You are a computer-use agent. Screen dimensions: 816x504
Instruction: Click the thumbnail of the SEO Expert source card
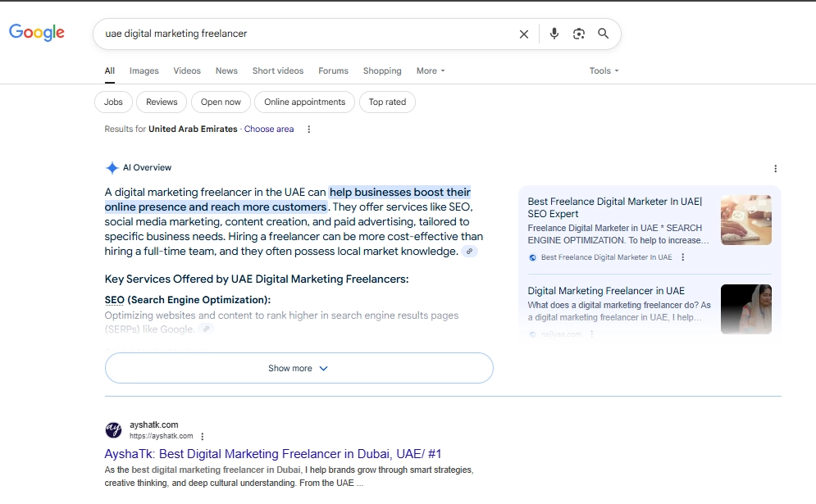(x=745, y=220)
